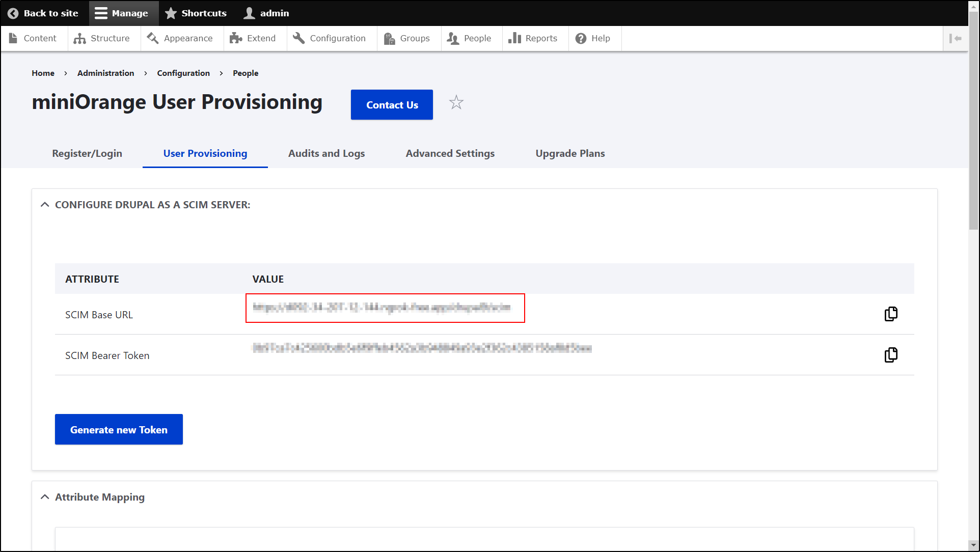This screenshot has height=552, width=980.
Task: Click the scrollbar down arrow
Action: [x=973, y=545]
